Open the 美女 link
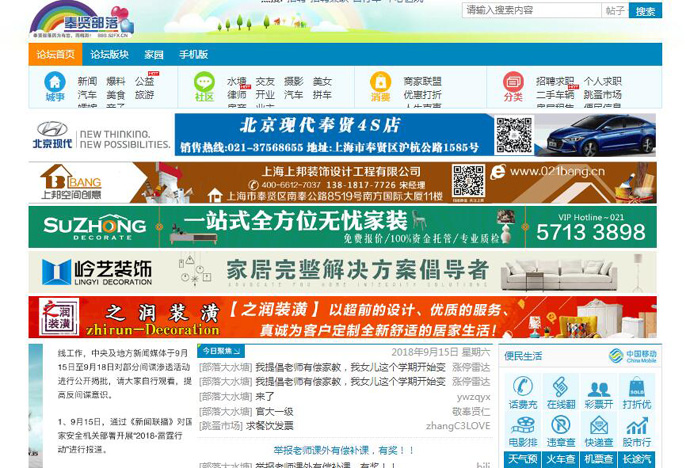The width and height of the screenshot is (690, 468). (322, 81)
